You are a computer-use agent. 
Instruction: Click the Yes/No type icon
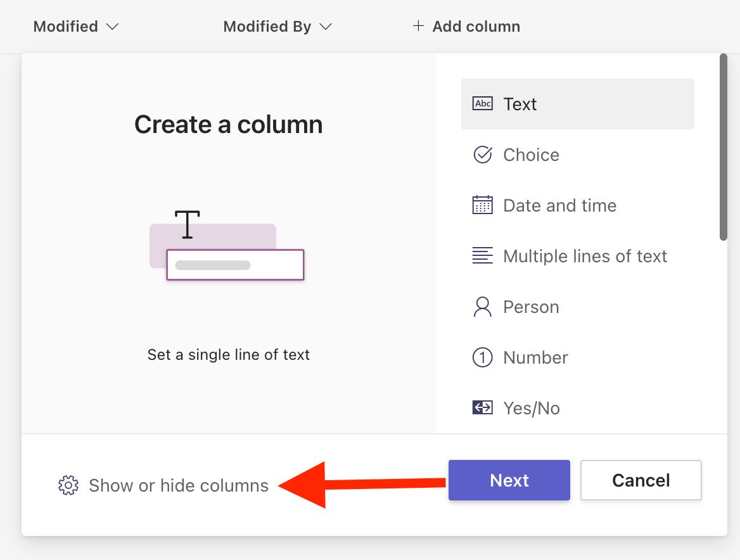point(483,408)
